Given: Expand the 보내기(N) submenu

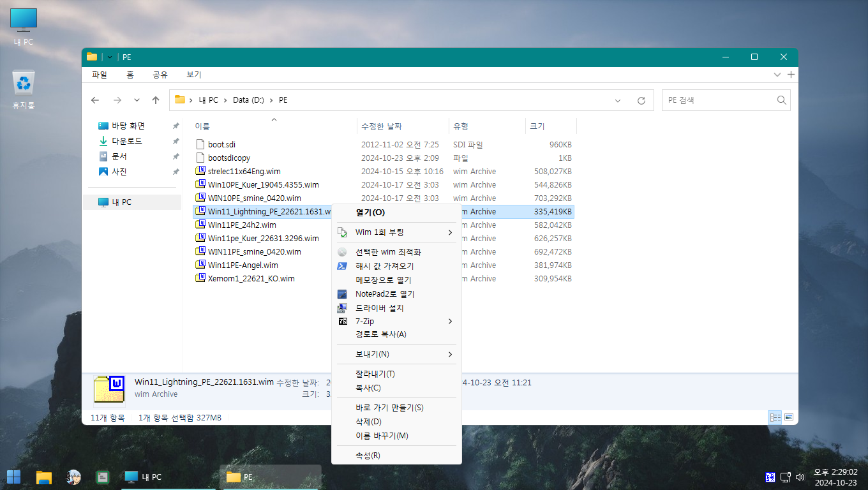Looking at the screenshot, I should (x=396, y=354).
